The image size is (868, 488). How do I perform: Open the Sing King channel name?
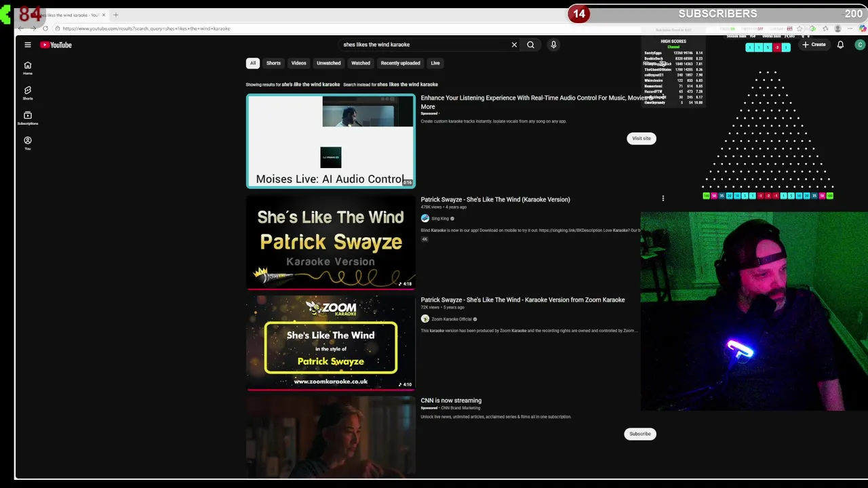tap(440, 218)
